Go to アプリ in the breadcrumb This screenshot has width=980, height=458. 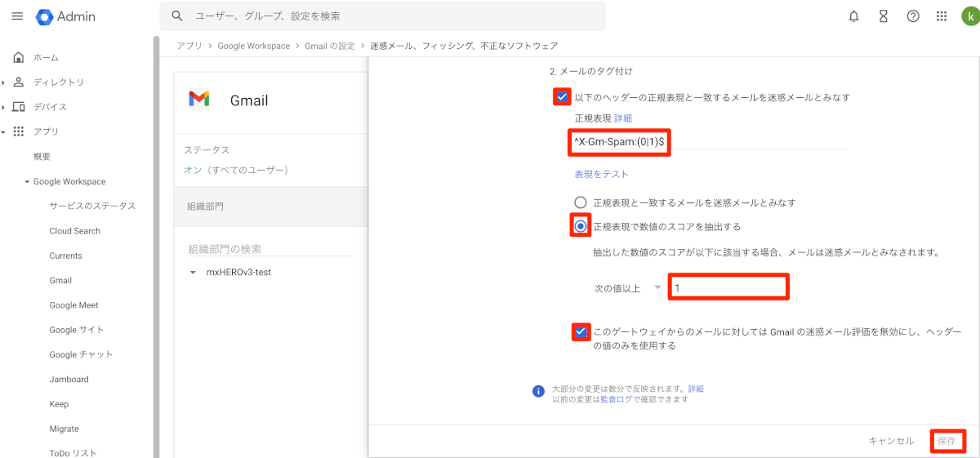coord(189,46)
